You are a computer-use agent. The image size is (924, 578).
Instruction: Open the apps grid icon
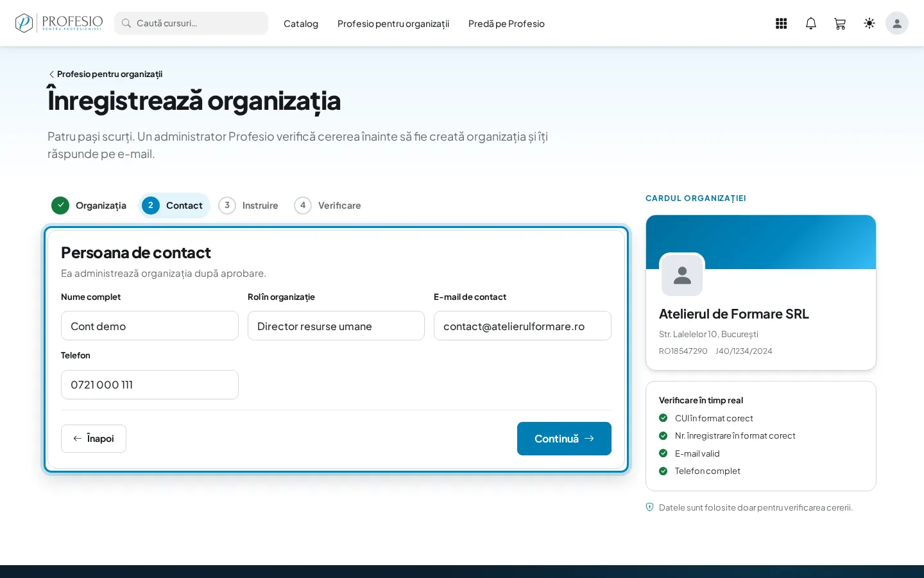(x=781, y=23)
